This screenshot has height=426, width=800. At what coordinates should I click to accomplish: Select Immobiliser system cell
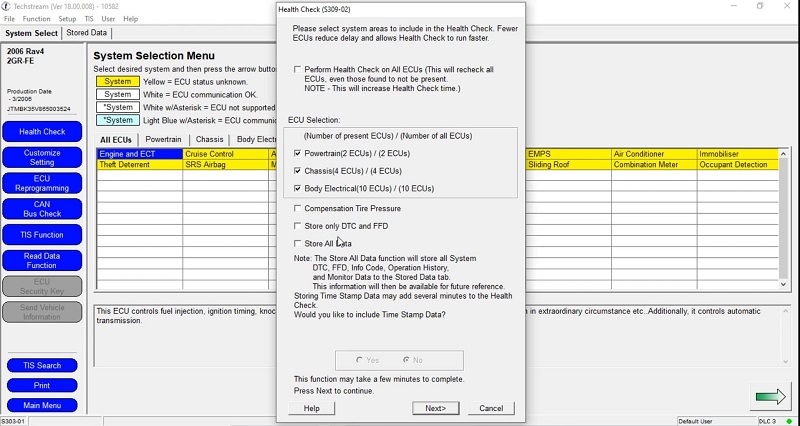click(738, 154)
